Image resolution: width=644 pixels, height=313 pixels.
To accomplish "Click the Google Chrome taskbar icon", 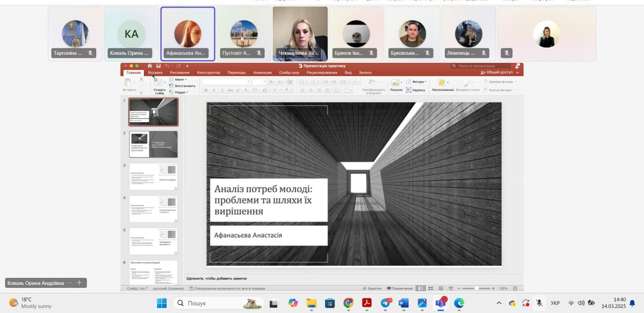I will [348, 303].
